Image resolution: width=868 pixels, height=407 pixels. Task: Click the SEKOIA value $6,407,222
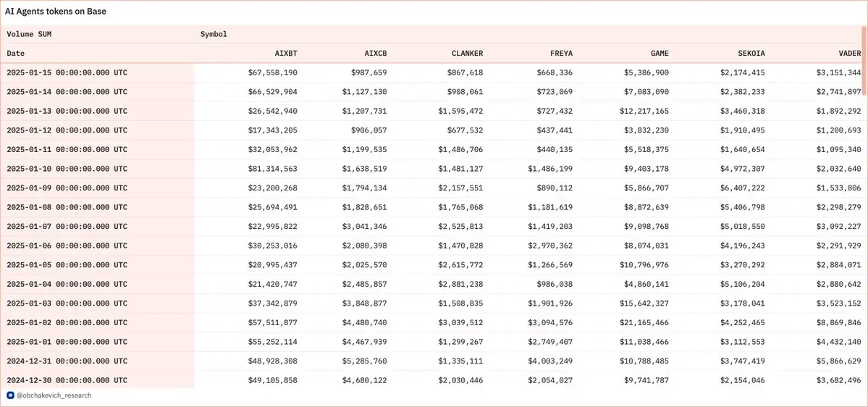tap(739, 188)
